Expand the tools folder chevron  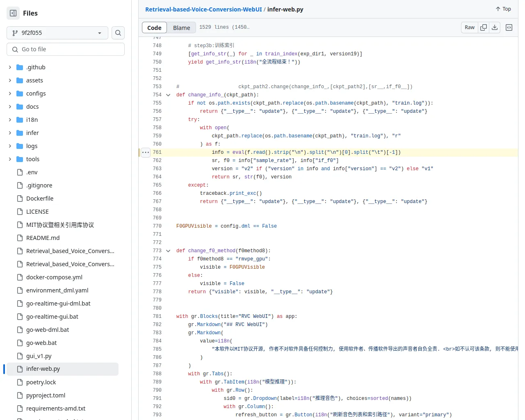pyautogui.click(x=10, y=159)
